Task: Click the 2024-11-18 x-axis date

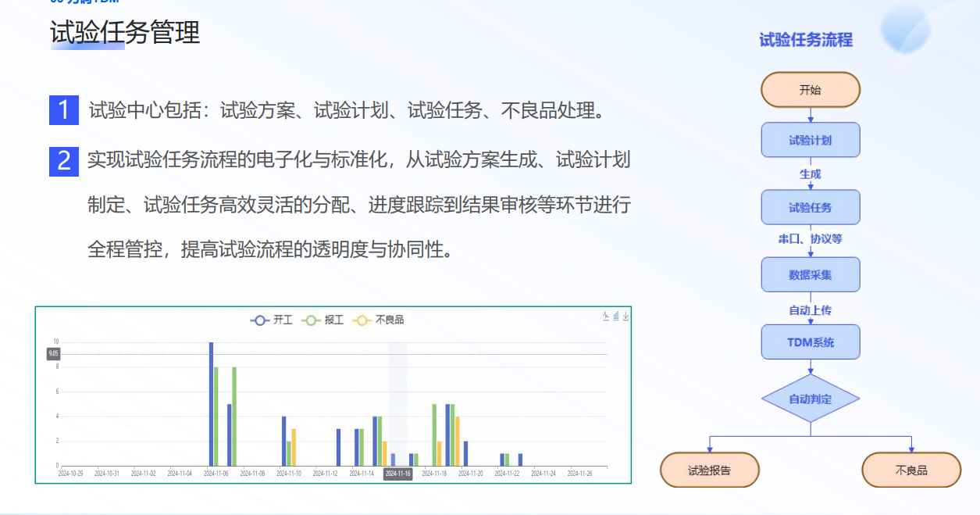Action: tap(434, 474)
